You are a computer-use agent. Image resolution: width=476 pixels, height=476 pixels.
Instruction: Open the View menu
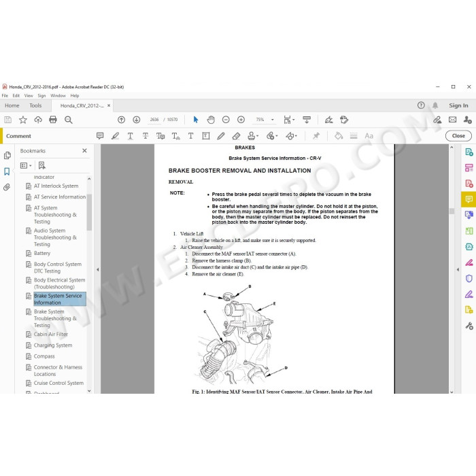click(x=29, y=96)
